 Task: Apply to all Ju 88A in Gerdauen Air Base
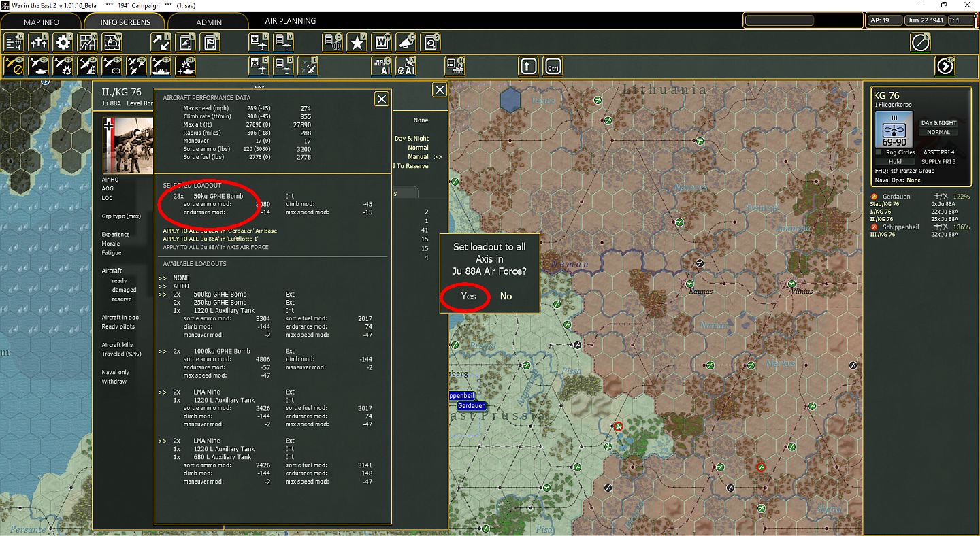click(220, 231)
